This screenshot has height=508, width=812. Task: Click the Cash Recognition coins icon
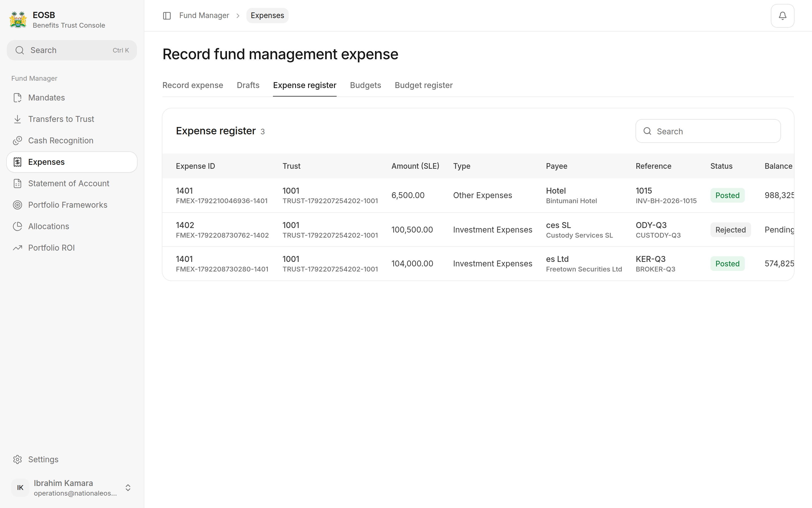(17, 141)
